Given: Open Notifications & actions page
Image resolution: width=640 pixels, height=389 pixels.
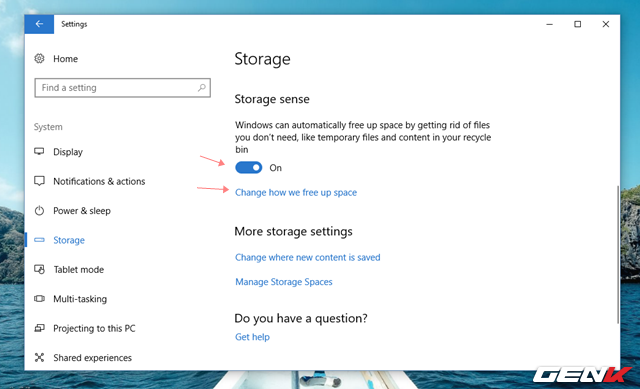Looking at the screenshot, I should click(x=99, y=181).
